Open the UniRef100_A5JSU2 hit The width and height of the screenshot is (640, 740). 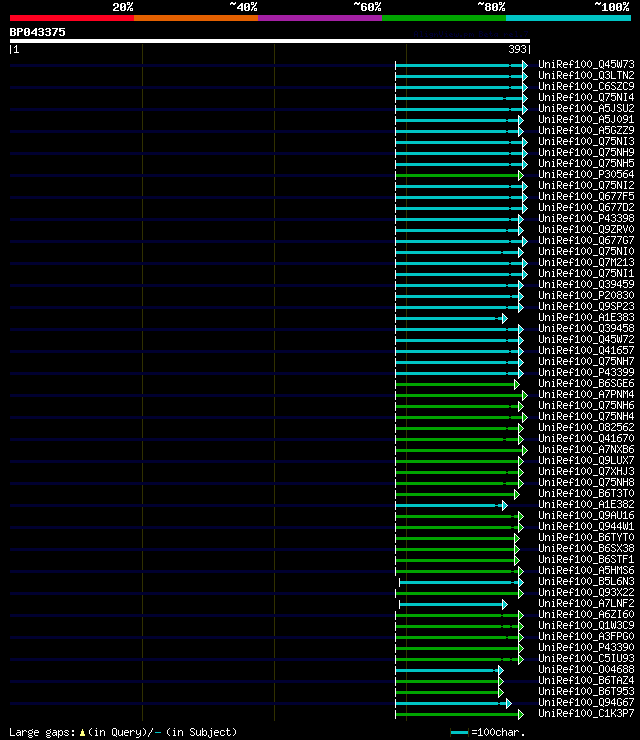[586, 109]
